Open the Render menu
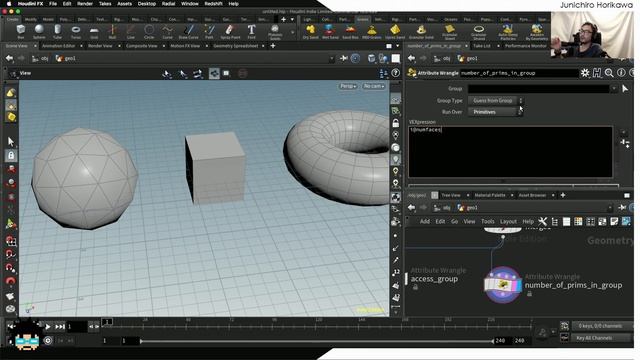640x360 pixels. (85, 4)
